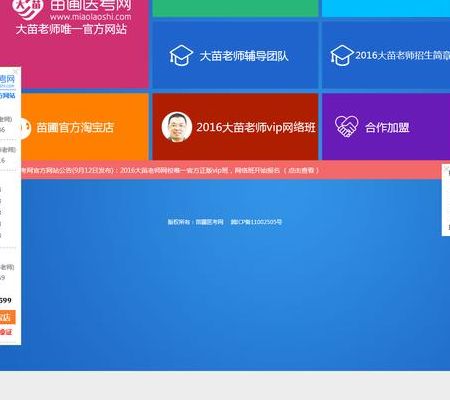Click the copyright link 苗圃医考网 in the footer

[209, 222]
